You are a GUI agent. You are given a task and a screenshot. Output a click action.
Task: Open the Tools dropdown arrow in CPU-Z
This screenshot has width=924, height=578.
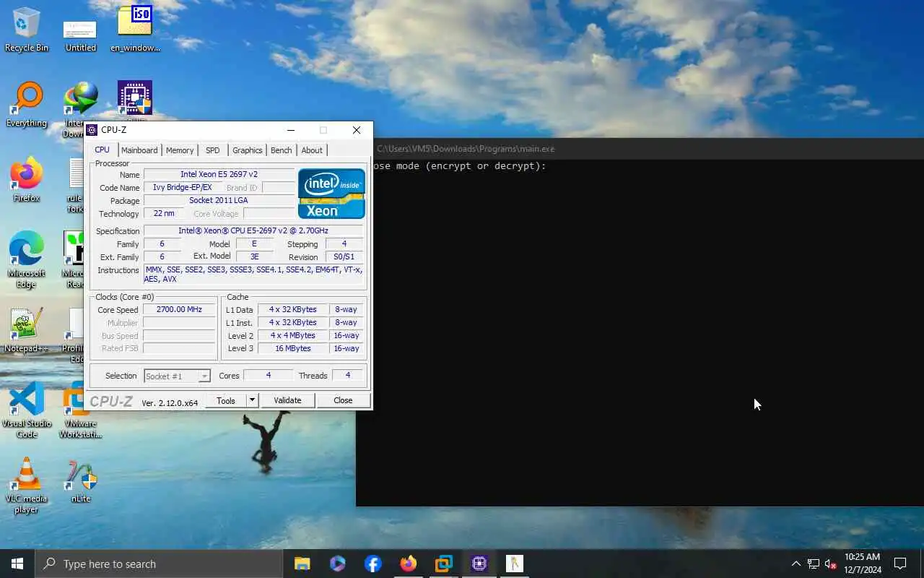click(x=252, y=400)
